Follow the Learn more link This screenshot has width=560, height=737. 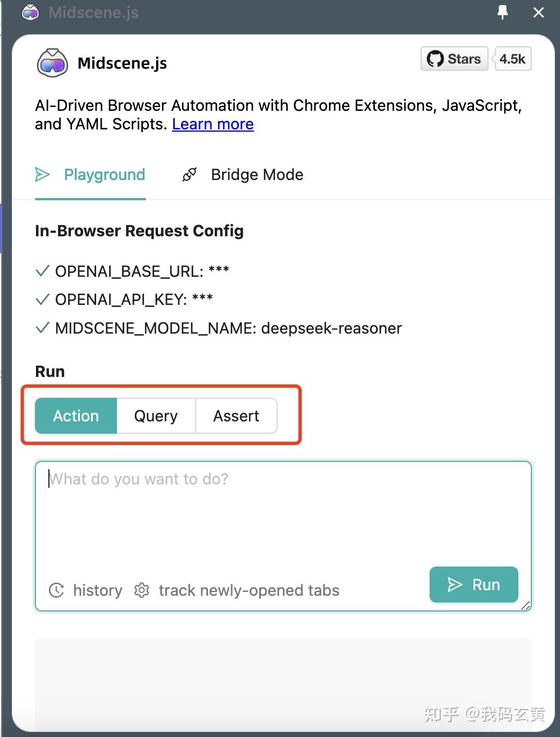213,124
